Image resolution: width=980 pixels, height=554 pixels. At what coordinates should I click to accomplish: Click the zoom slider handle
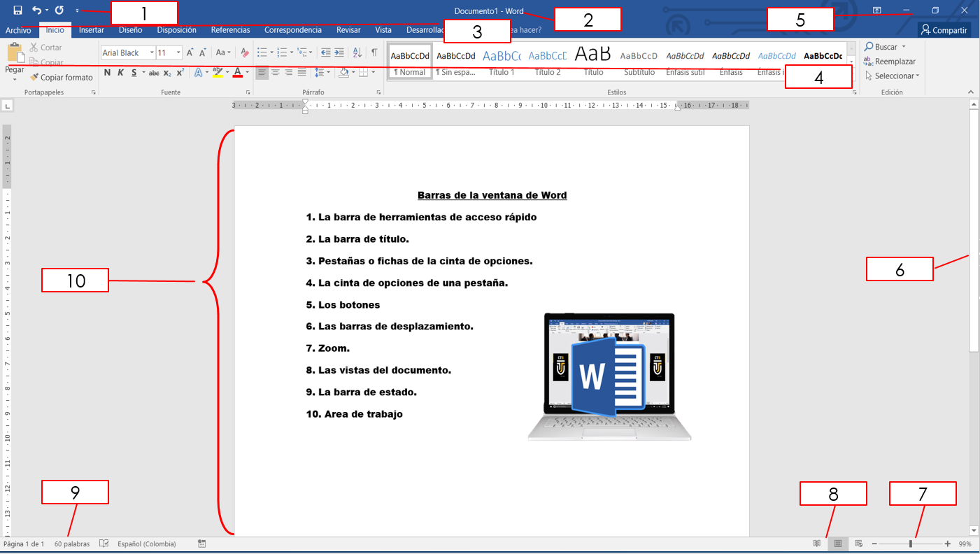coord(910,544)
